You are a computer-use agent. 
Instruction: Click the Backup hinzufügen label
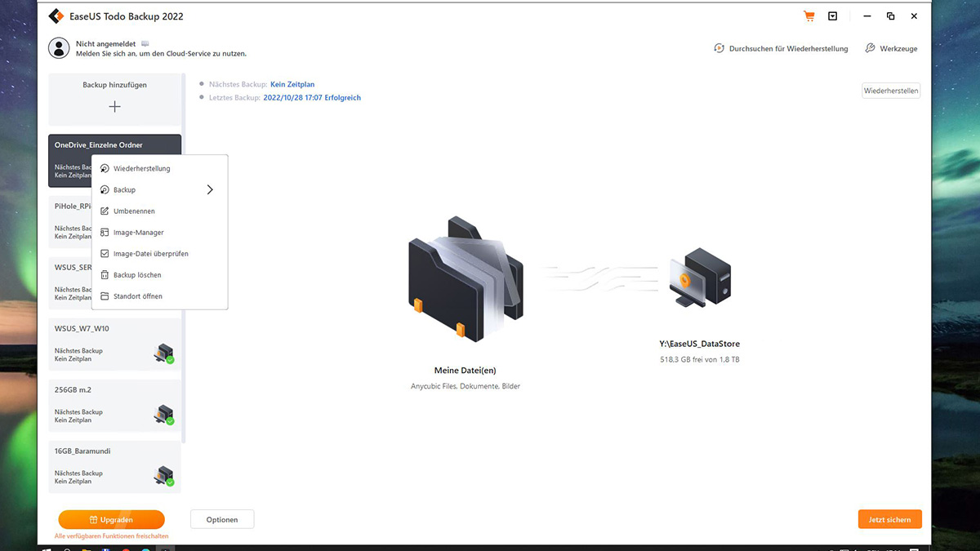pyautogui.click(x=115, y=85)
